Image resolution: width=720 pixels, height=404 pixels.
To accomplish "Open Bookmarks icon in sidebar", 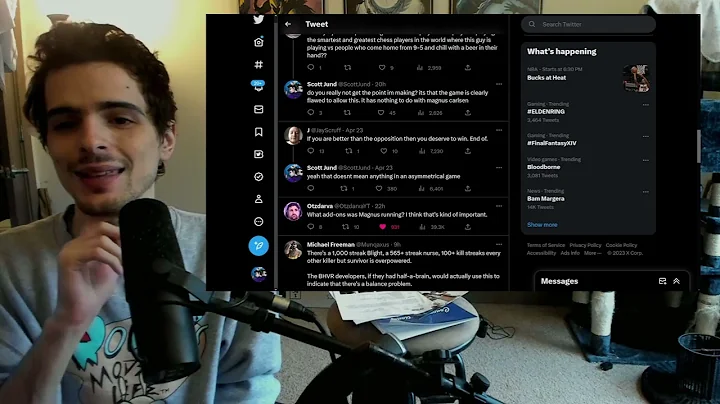I will coord(259,132).
